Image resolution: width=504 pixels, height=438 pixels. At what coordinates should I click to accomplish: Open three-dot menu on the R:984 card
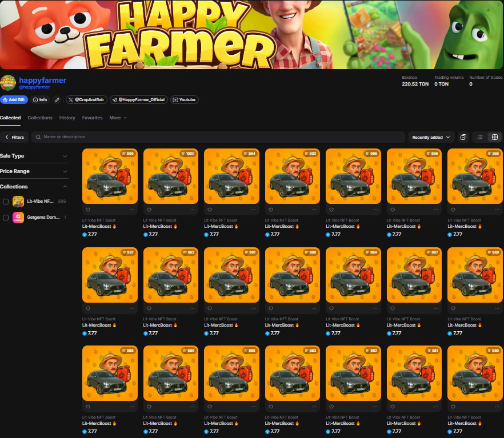[x=375, y=308]
